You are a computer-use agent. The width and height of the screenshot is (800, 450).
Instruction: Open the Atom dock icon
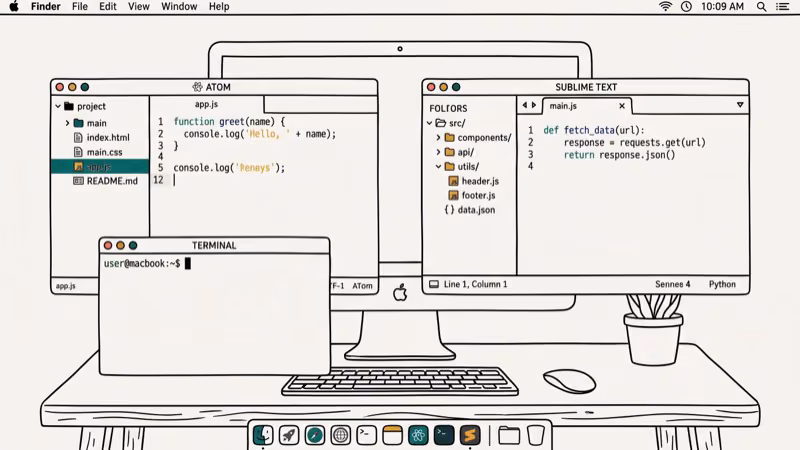coord(418,435)
